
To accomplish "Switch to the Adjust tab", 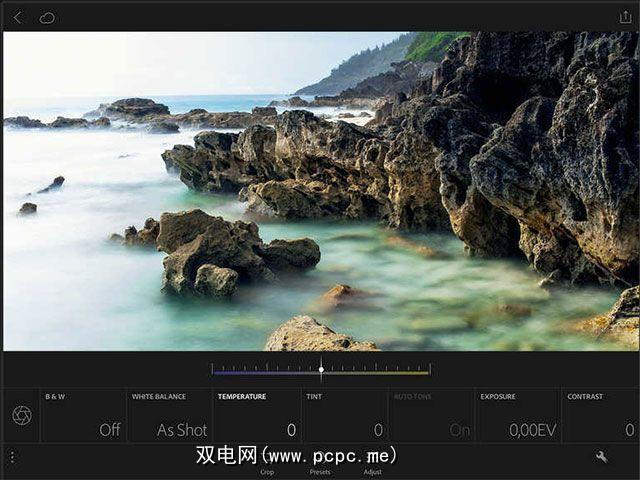I will click(x=372, y=472).
